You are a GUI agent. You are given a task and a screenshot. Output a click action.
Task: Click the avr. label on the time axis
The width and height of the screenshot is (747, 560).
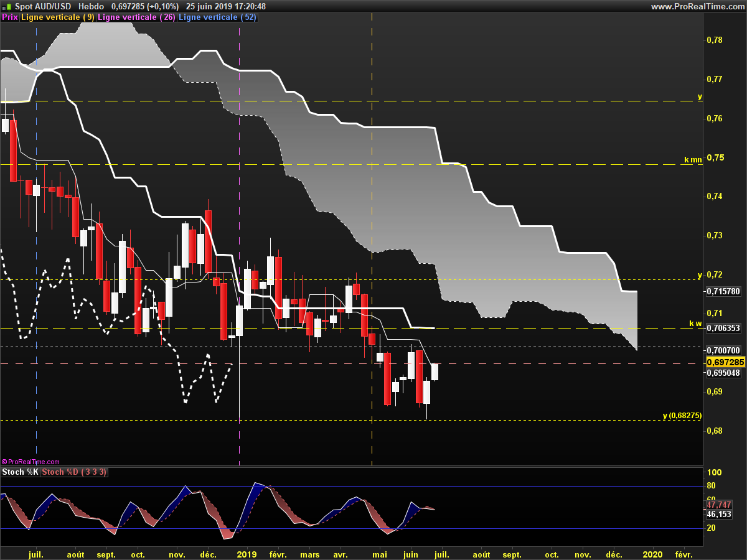coord(341,554)
